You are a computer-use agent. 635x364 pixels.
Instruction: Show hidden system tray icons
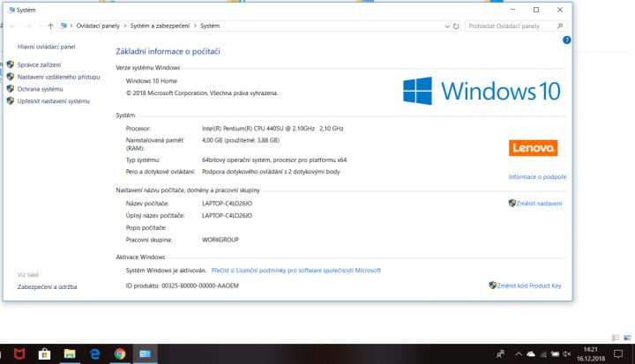tap(519, 354)
